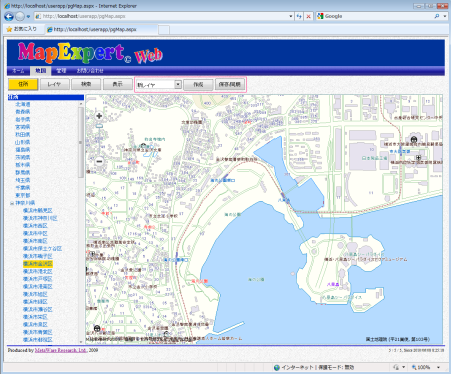
Task: Click the browser refresh icon
Action: tap(299, 16)
